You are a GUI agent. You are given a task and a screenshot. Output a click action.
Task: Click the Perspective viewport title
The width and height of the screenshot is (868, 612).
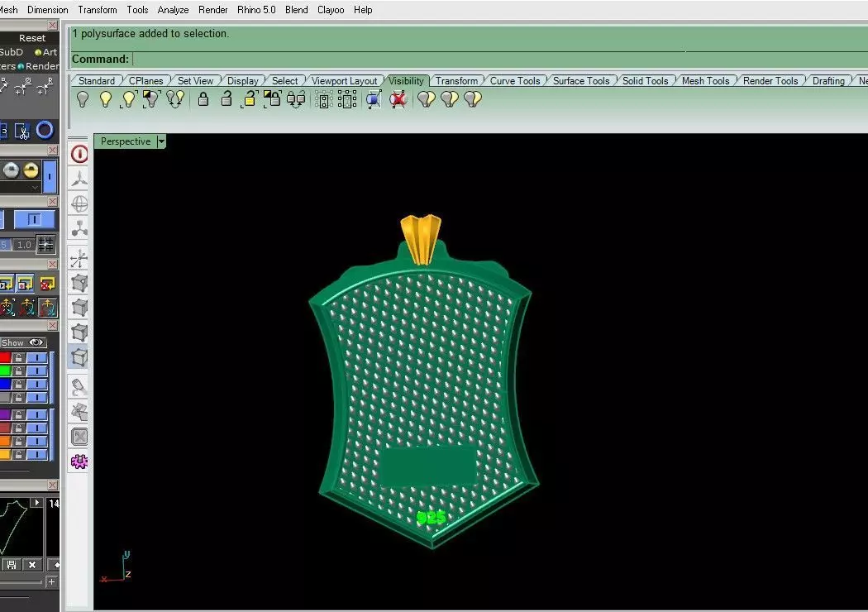click(x=126, y=141)
